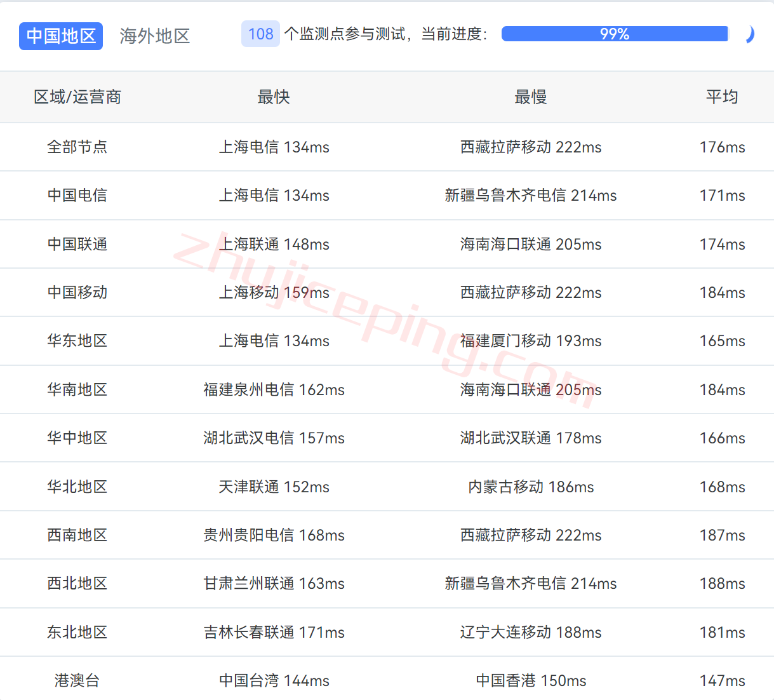This screenshot has height=700, width=774.
Task: Click the 174ms average value
Action: [x=723, y=245]
